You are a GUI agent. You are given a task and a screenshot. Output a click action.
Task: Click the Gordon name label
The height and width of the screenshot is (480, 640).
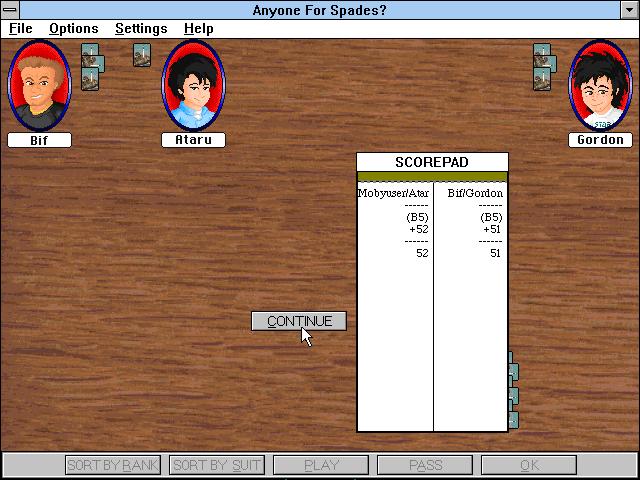(600, 140)
